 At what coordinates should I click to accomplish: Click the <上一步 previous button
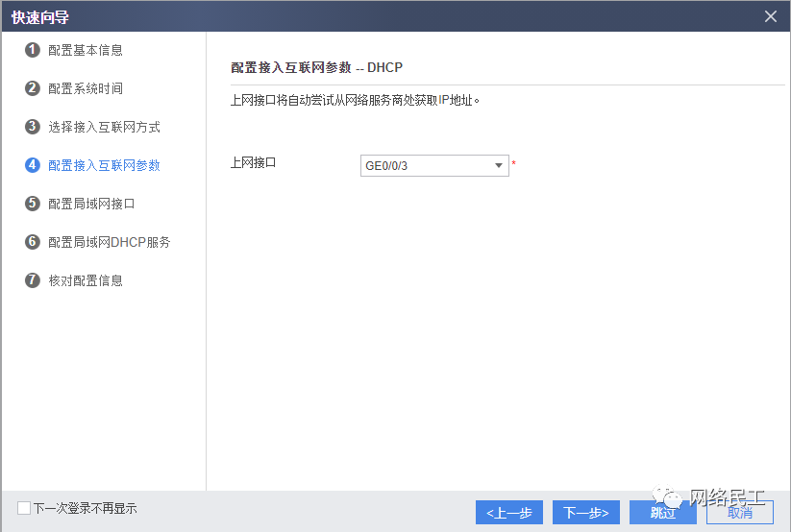pyautogui.click(x=509, y=513)
